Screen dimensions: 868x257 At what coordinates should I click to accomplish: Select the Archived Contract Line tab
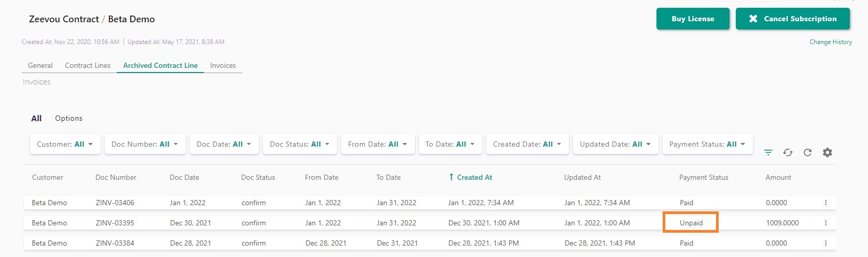(x=160, y=65)
